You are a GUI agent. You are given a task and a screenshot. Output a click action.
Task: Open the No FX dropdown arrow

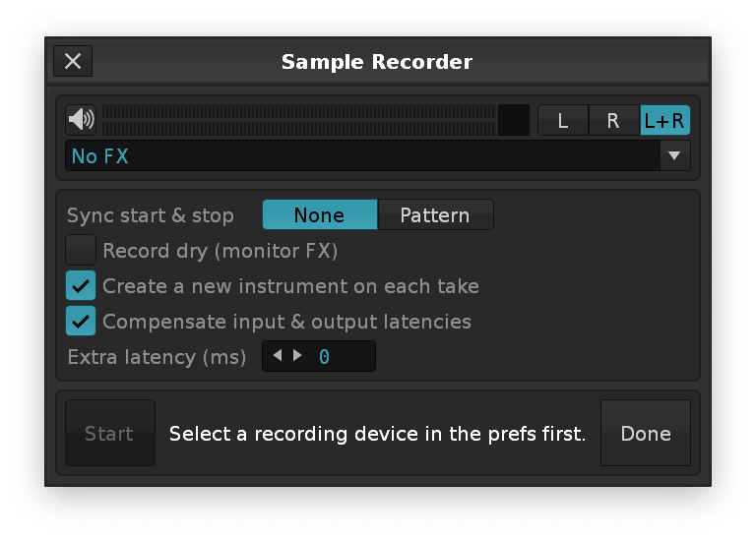pos(674,155)
